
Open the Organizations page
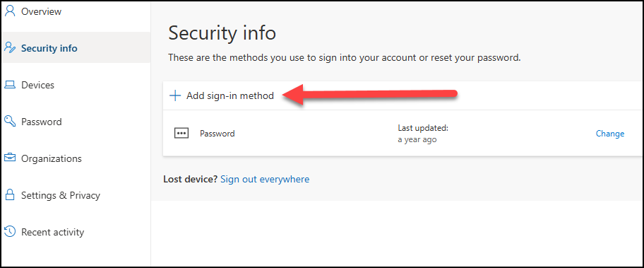click(52, 158)
